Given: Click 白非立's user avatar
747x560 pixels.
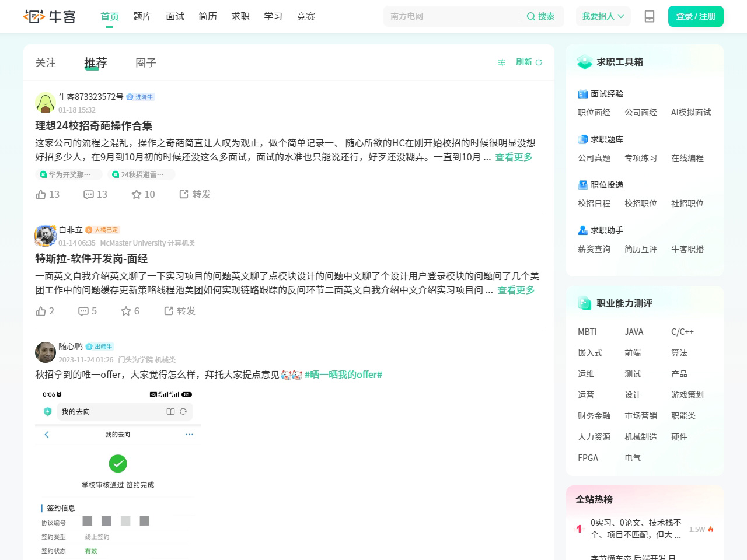Looking at the screenshot, I should coord(46,236).
